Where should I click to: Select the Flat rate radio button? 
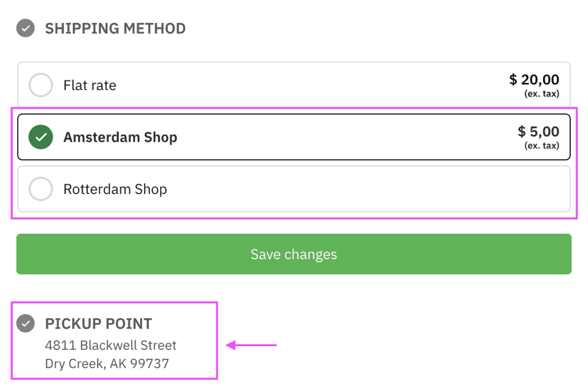tap(40, 84)
